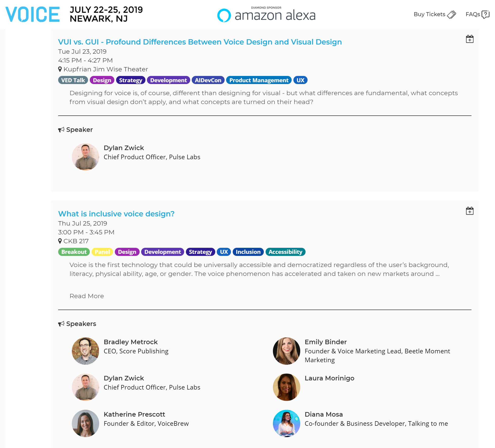The image size is (495, 448).
Task: Select the AIDevCon tag
Action: click(x=208, y=80)
